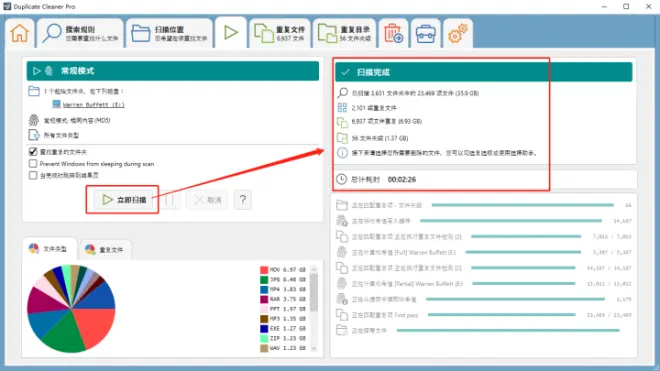Click the ZIP 1.23 GB legend entry
The height and width of the screenshot is (371, 660).
[283, 338]
